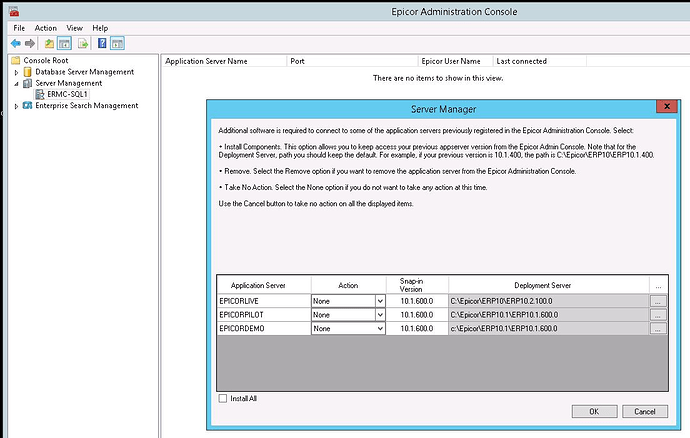This screenshot has height=438, width=690.
Task: Select the ERMC-SQL1 tree item
Action: tap(67, 94)
